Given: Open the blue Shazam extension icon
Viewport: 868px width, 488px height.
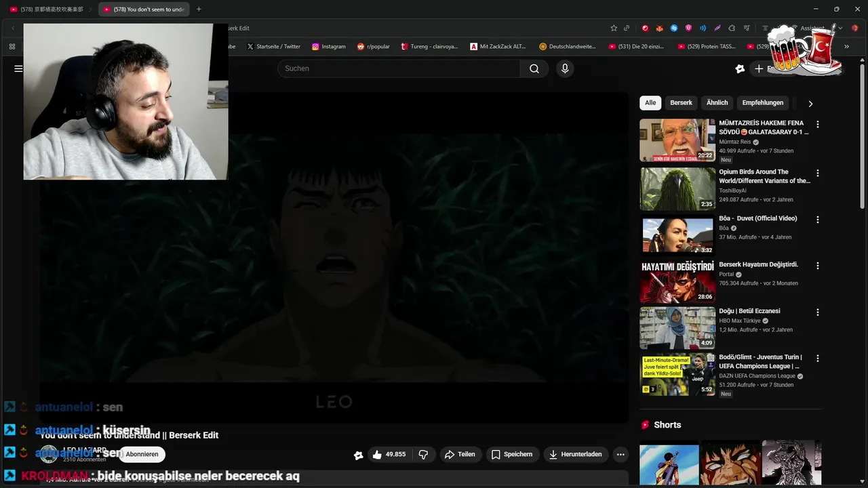Looking at the screenshot, I should [674, 28].
